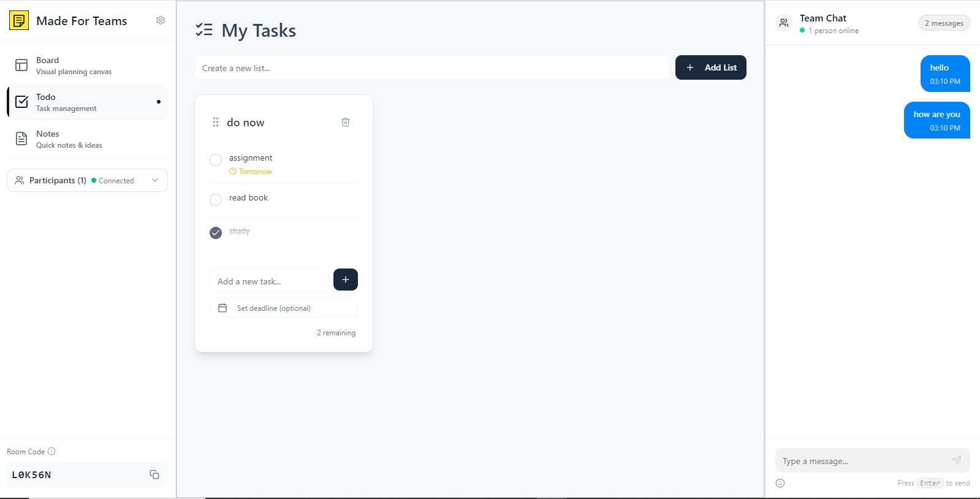
Task: Click the assignment task text
Action: tap(251, 158)
